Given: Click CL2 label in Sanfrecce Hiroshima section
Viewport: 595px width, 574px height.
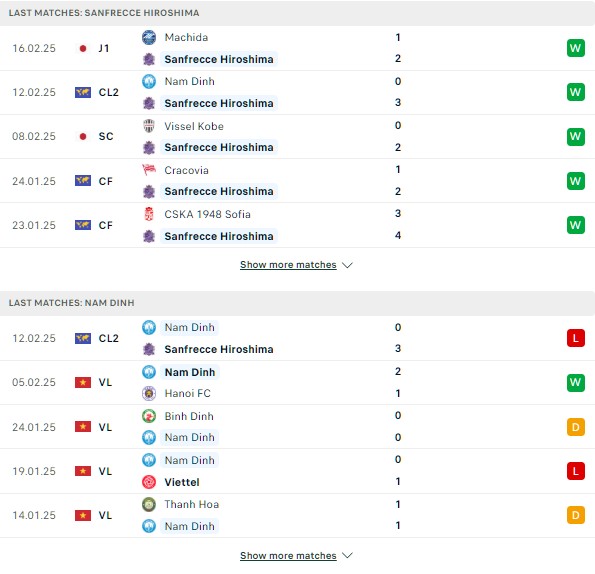Looking at the screenshot, I should click(x=109, y=92).
